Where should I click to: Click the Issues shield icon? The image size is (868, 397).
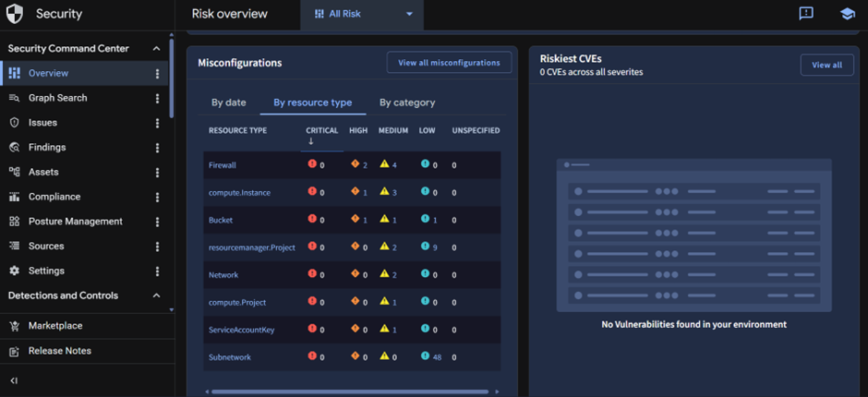pyautogui.click(x=15, y=123)
